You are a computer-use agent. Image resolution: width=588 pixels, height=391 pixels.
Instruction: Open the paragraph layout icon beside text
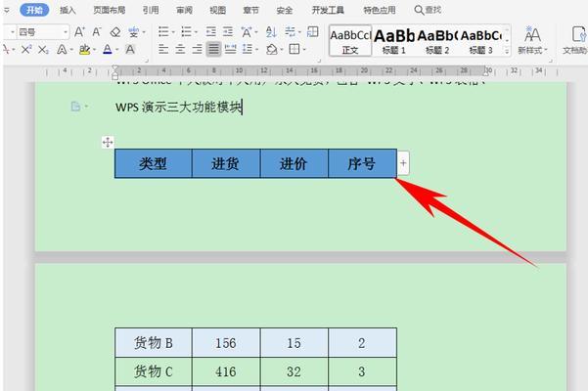pos(76,107)
